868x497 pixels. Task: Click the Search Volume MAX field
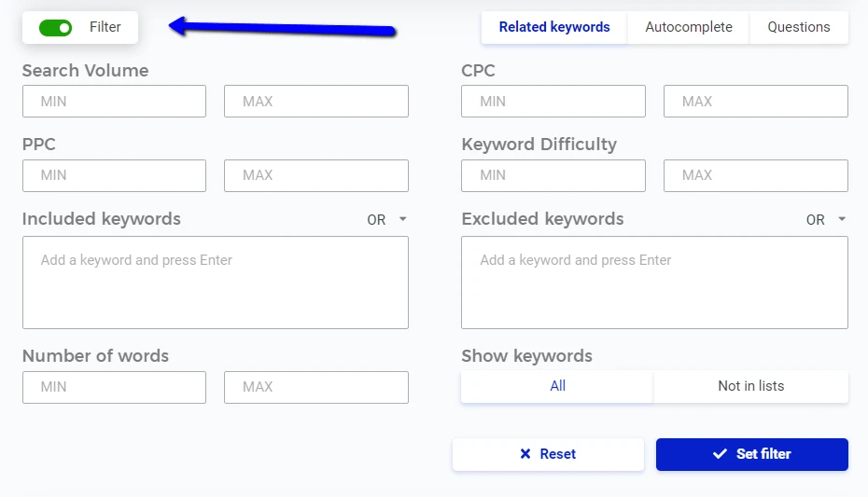click(316, 102)
